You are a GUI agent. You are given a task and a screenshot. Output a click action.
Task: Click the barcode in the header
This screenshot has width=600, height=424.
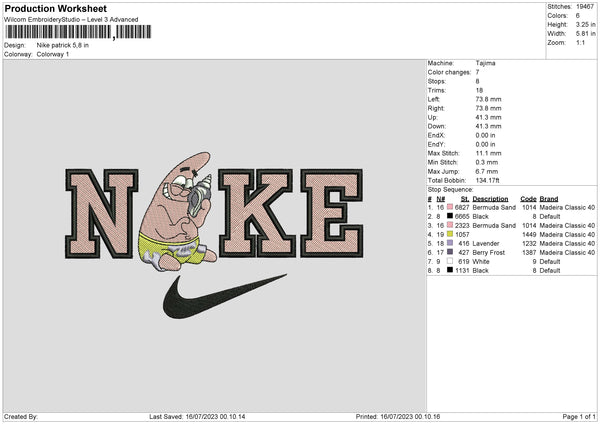point(78,32)
